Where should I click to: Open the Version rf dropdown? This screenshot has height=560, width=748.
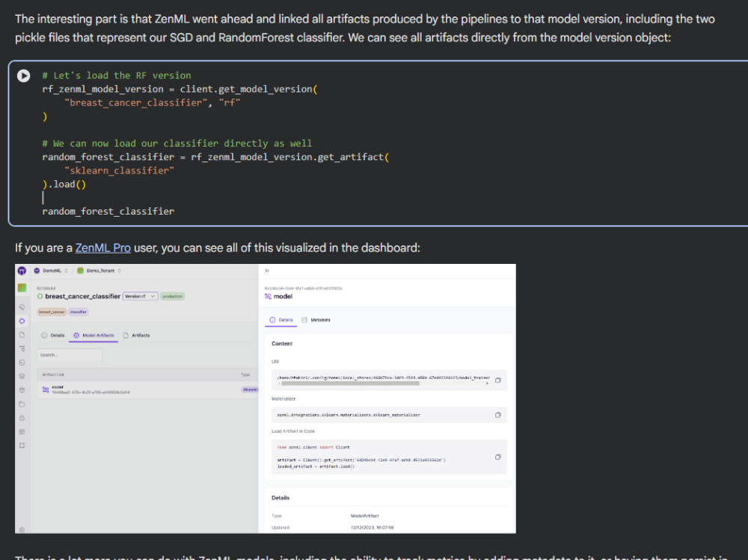(141, 296)
